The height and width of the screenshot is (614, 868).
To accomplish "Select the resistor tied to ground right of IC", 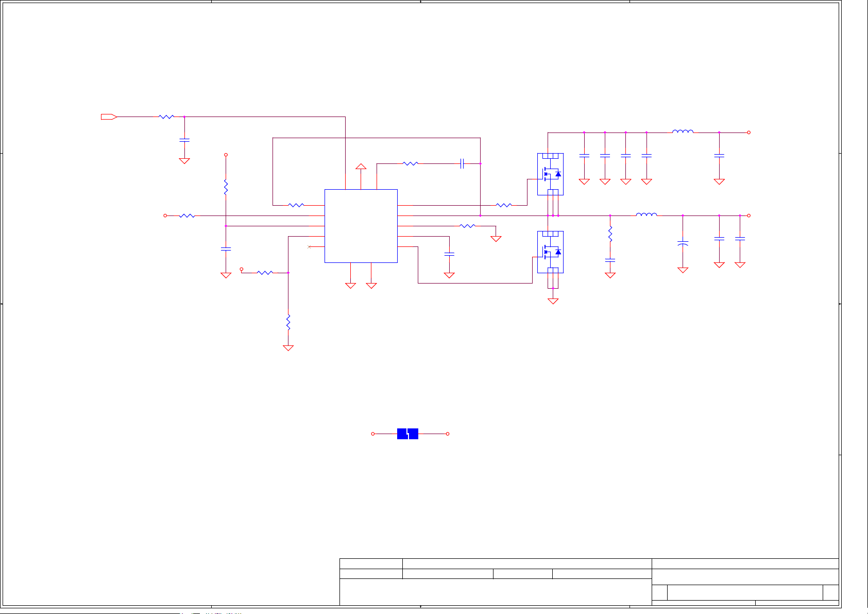I will tap(467, 226).
